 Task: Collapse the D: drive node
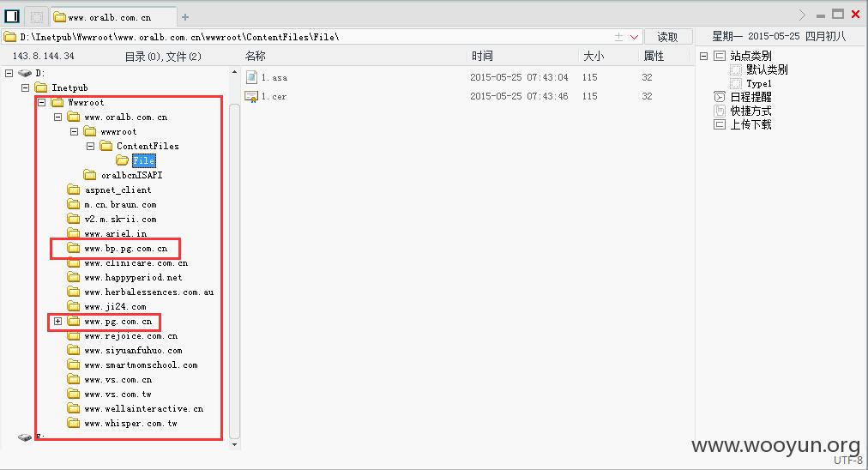(9, 73)
